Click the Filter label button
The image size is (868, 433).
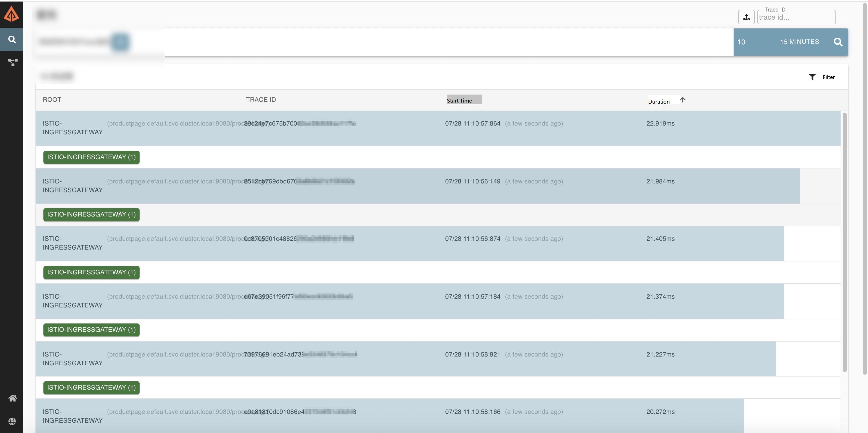pos(828,77)
